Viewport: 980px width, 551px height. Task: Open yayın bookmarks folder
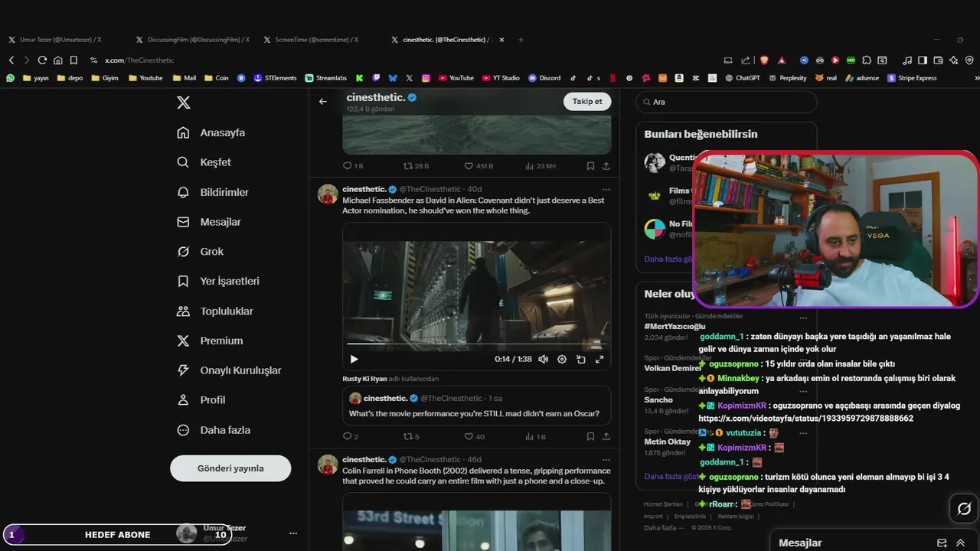[x=36, y=78]
